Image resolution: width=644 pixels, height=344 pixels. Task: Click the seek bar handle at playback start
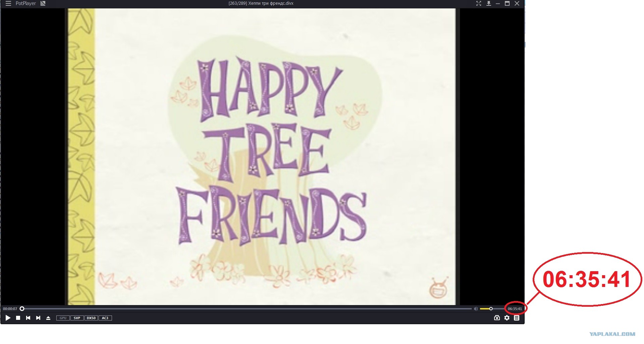[x=22, y=309]
